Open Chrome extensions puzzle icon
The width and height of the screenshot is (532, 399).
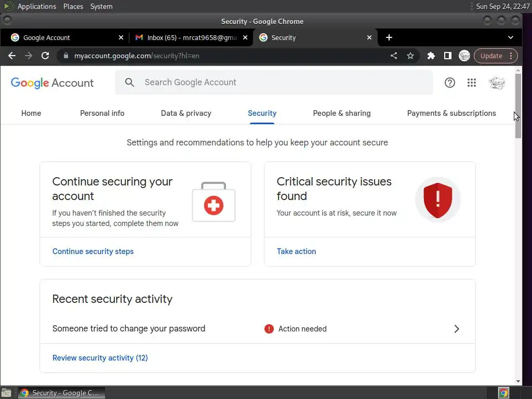(431, 56)
